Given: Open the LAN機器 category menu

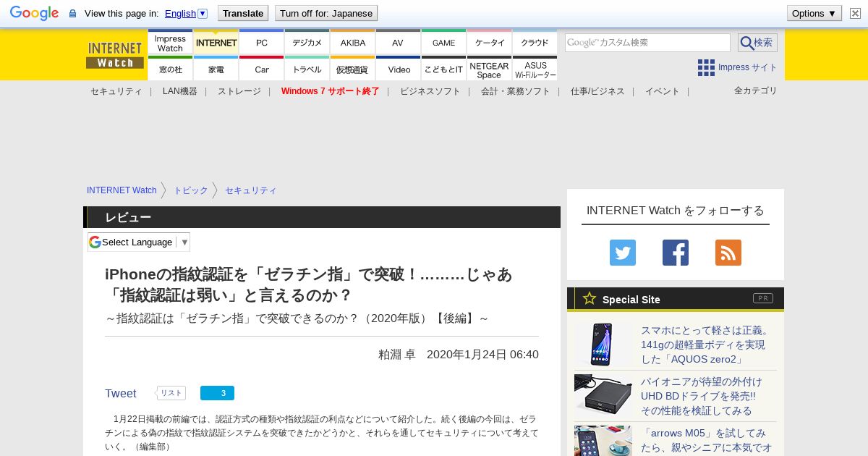Looking at the screenshot, I should pyautogui.click(x=180, y=91).
